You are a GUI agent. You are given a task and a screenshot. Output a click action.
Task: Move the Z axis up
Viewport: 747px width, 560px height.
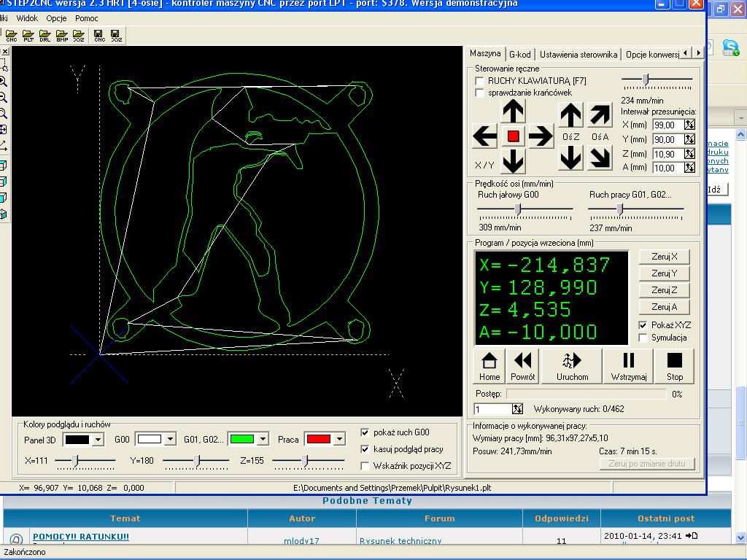[570, 116]
